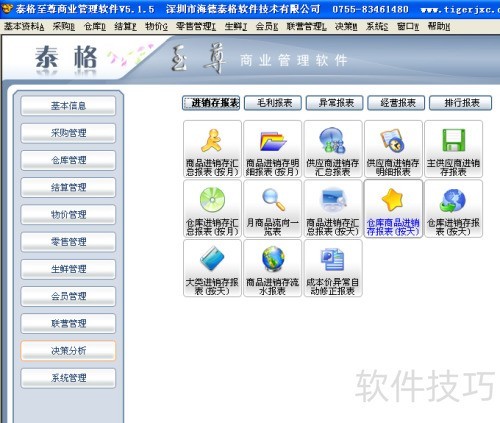Image resolution: width=500 pixels, height=423 pixels.
Task: Open 商品进销存流水报表 earth icon
Action: pyautogui.click(x=273, y=268)
